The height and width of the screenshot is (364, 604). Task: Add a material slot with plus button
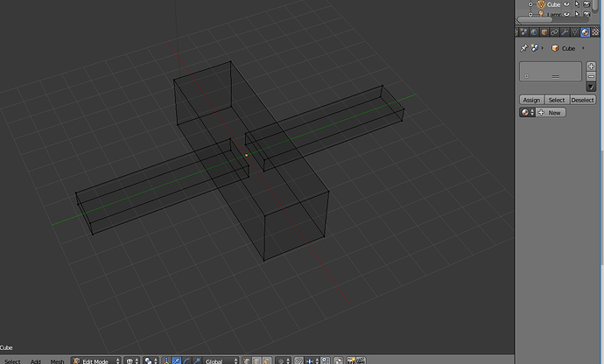[591, 66]
